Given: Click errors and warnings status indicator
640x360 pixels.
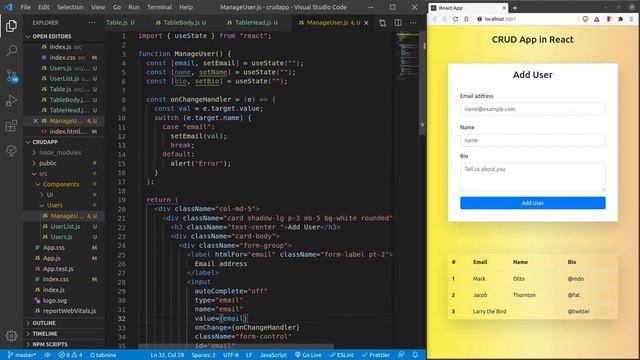Looking at the screenshot, I should pos(70,355).
